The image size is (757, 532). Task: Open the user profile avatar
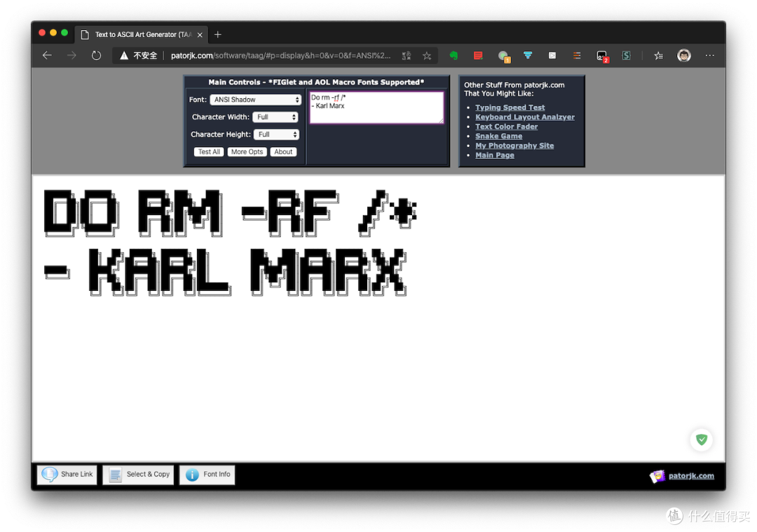(683, 55)
